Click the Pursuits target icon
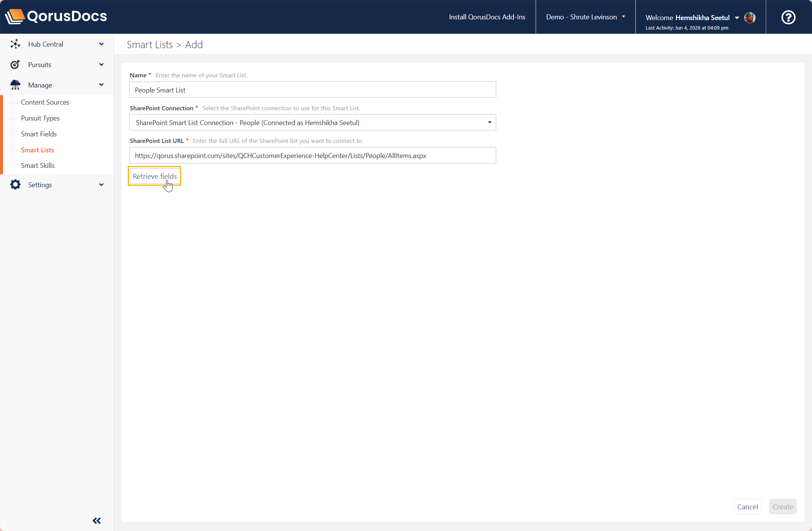This screenshot has width=812, height=531. pyautogui.click(x=15, y=64)
